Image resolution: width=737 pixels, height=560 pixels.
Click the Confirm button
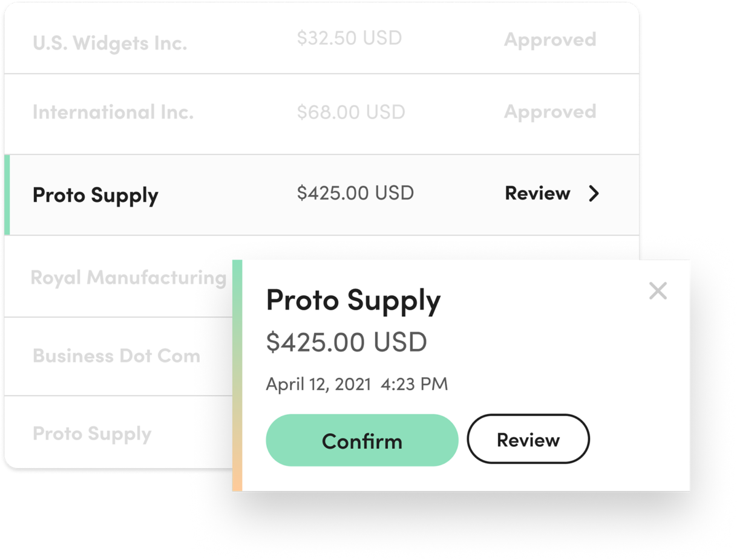coord(362,440)
